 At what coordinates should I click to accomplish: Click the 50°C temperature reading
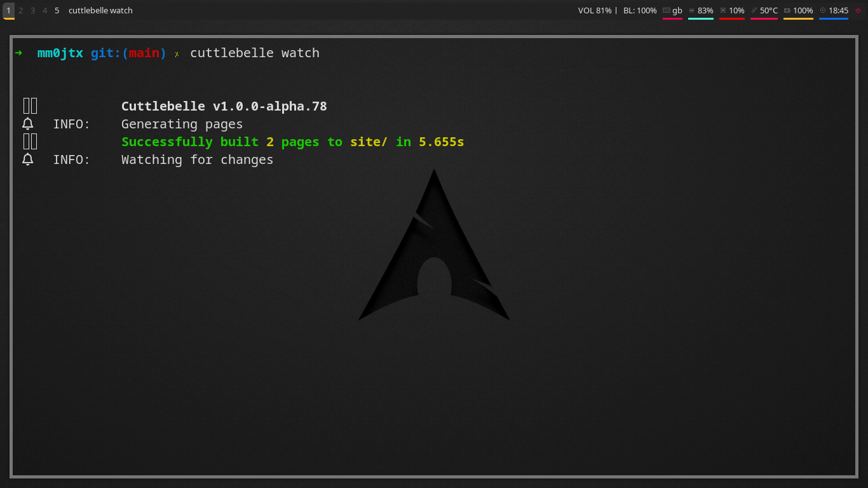[769, 10]
